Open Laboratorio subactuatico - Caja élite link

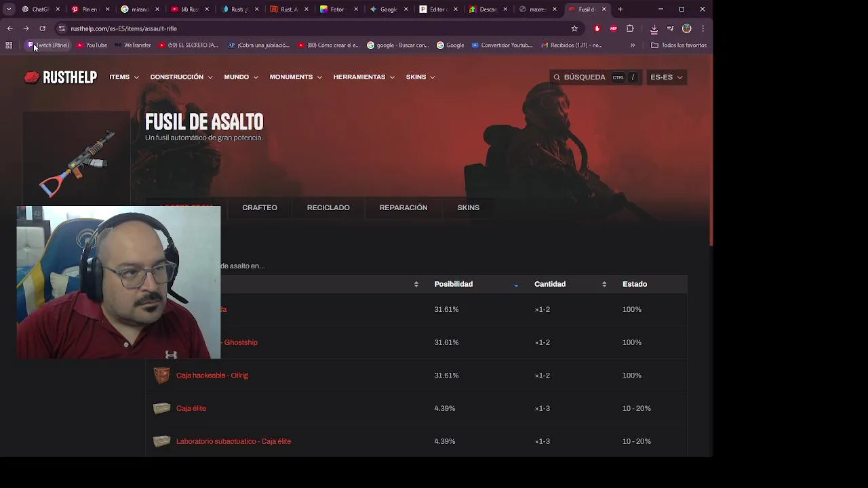[x=233, y=441]
